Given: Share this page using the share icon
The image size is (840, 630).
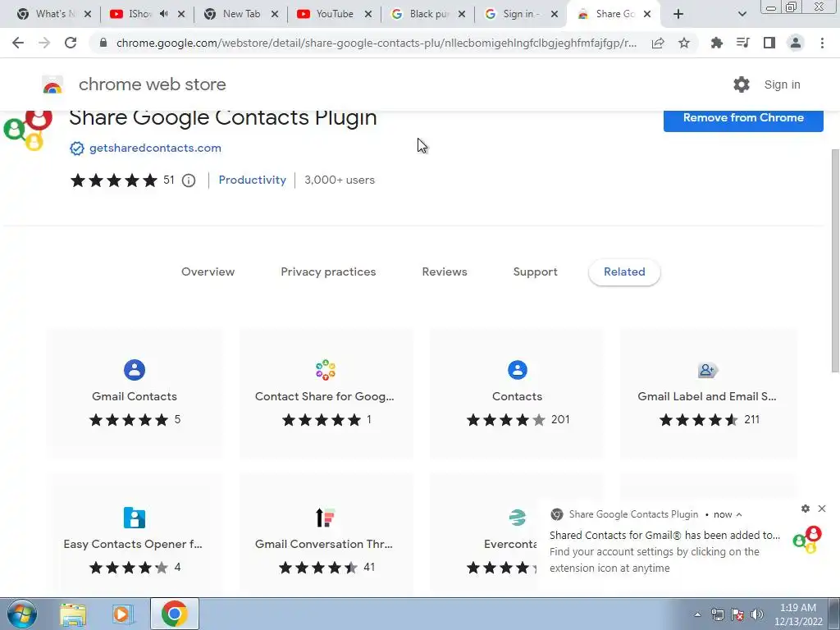Looking at the screenshot, I should [x=658, y=43].
